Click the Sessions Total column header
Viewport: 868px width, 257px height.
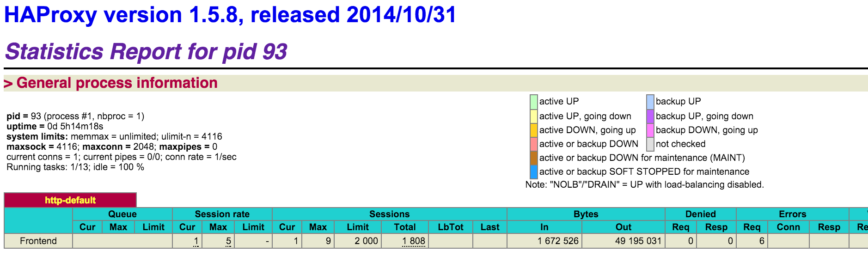coord(405,227)
